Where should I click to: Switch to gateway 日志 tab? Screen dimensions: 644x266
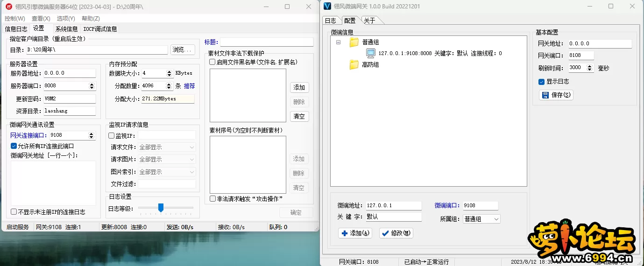tap(330, 21)
